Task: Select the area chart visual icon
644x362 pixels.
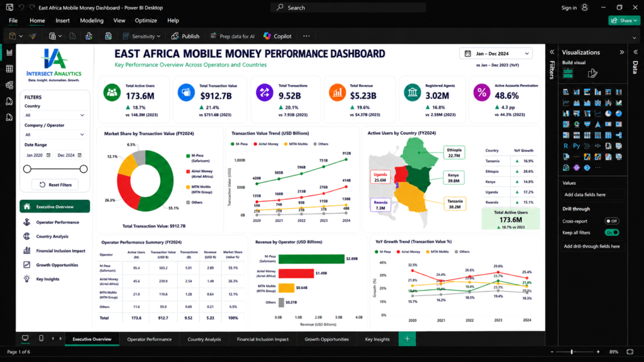Action: click(x=577, y=102)
